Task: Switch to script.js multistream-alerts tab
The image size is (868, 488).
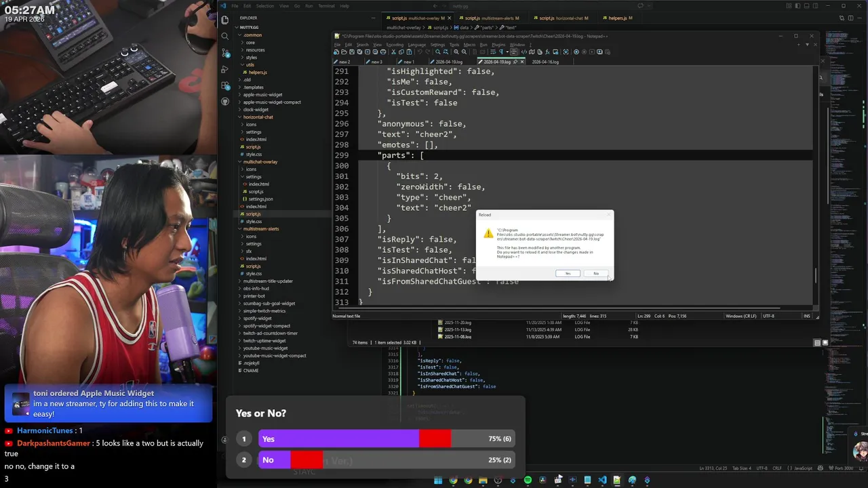Action: pos(492,18)
